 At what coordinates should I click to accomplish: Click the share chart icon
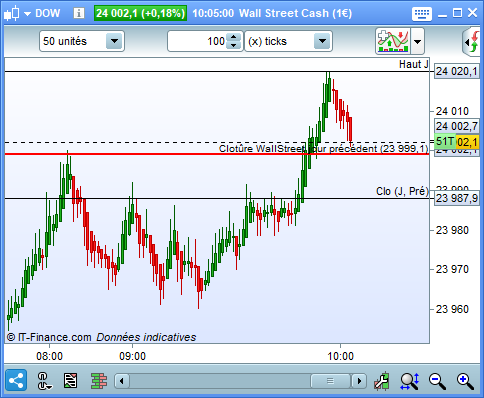point(16,381)
